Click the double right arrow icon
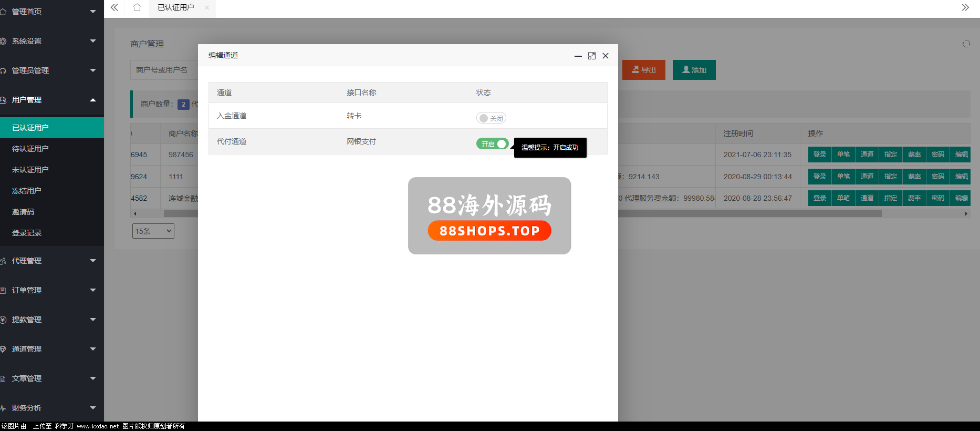The image size is (980, 431). coord(965,7)
